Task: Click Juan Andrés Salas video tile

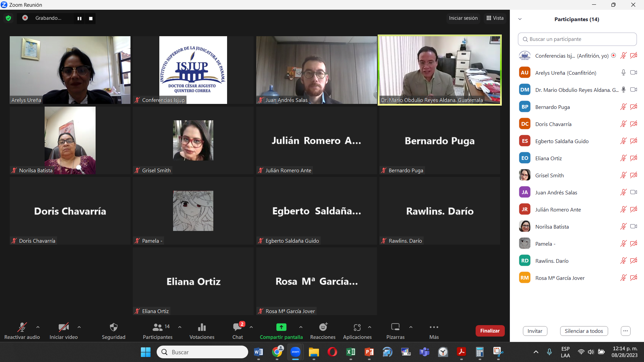Action: pos(317,70)
